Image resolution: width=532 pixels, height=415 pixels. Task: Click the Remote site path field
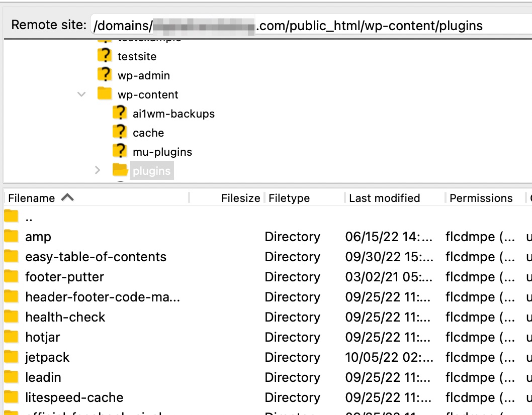point(311,26)
